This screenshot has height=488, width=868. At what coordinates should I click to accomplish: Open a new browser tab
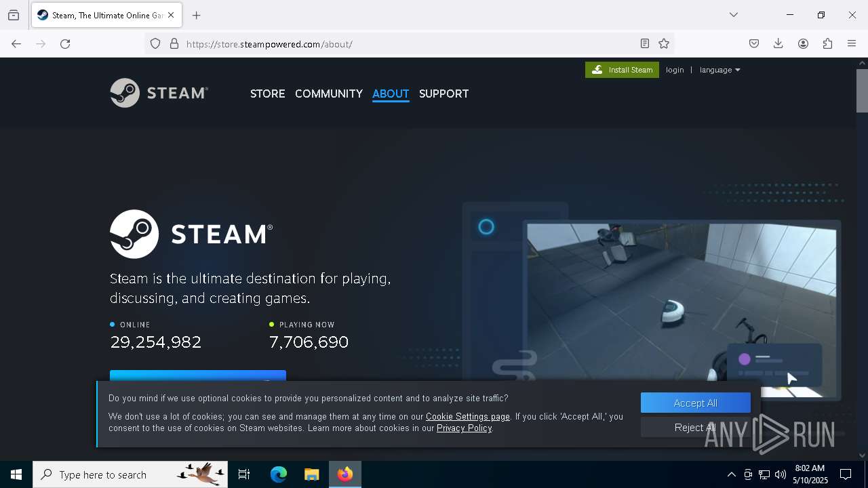click(197, 15)
